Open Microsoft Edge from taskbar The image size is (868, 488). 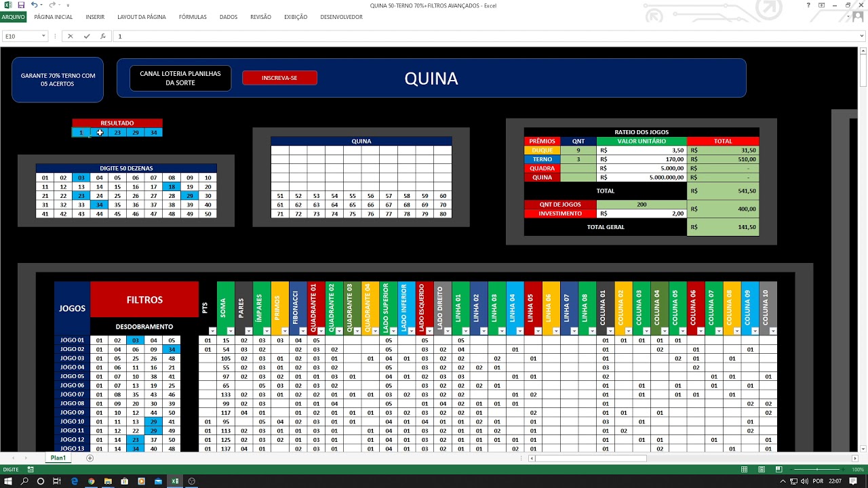point(74,481)
